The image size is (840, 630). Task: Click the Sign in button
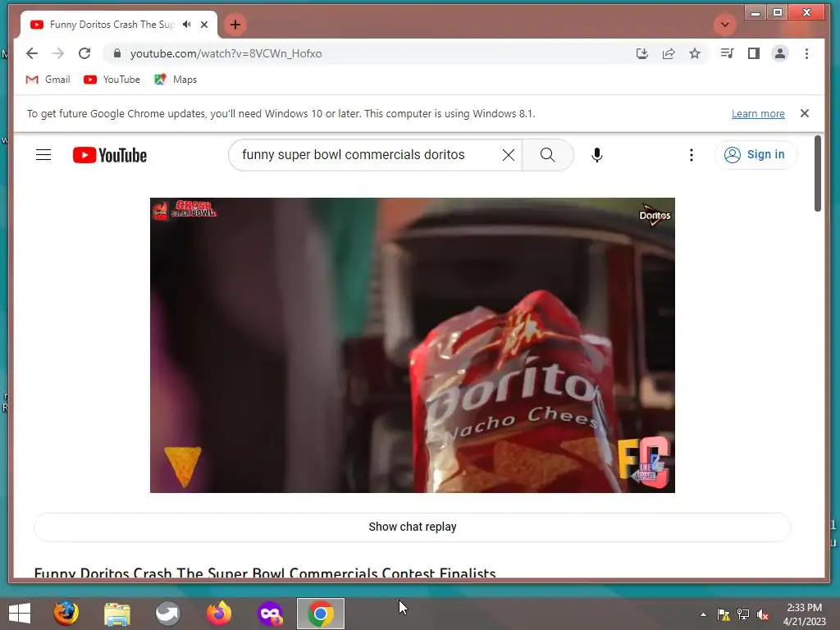point(756,155)
